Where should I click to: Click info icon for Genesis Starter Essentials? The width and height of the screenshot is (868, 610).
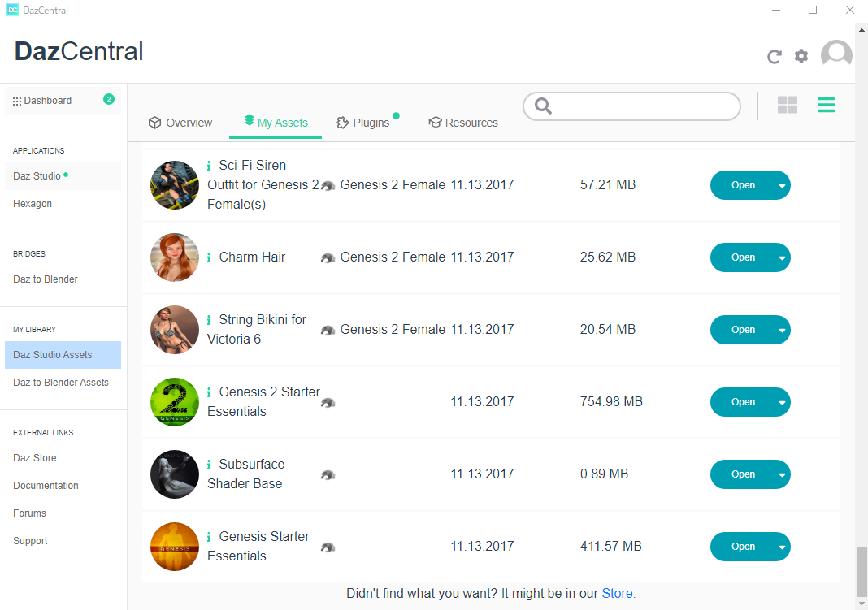click(209, 537)
